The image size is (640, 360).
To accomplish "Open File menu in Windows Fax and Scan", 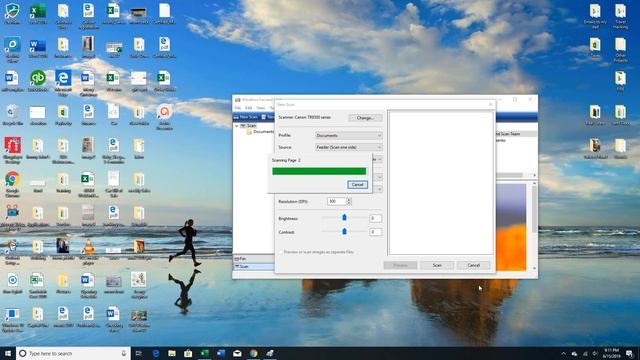I will (x=238, y=108).
